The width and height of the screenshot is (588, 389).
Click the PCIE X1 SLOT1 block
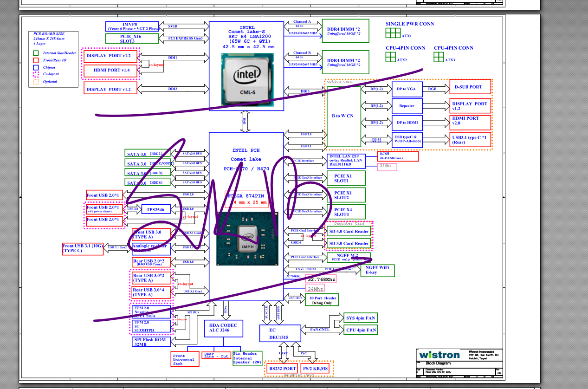point(346,178)
